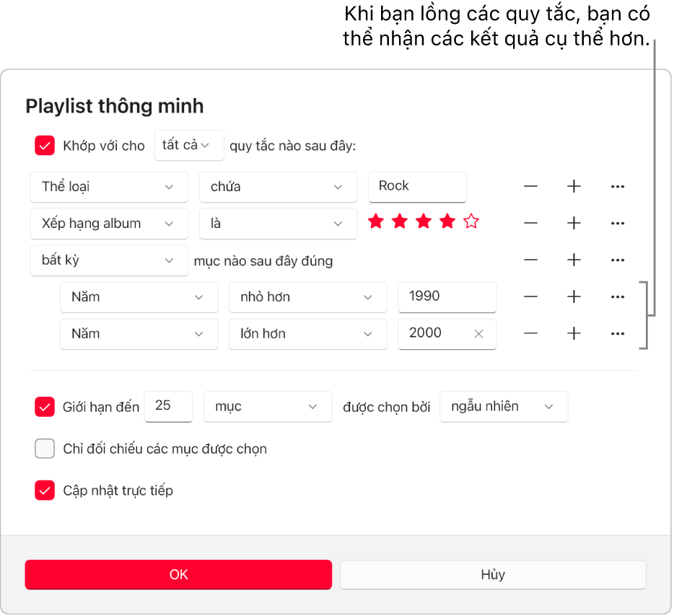Image resolution: width=674 pixels, height=616 pixels.
Task: Add rule after Xếp hạng album row
Action: coord(574,224)
